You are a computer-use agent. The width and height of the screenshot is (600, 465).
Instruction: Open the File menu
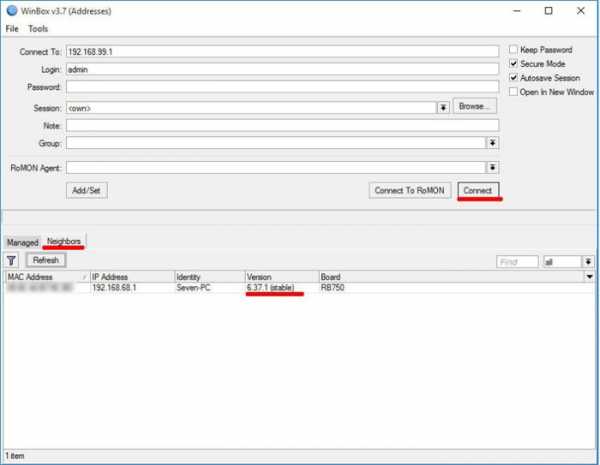click(x=13, y=29)
